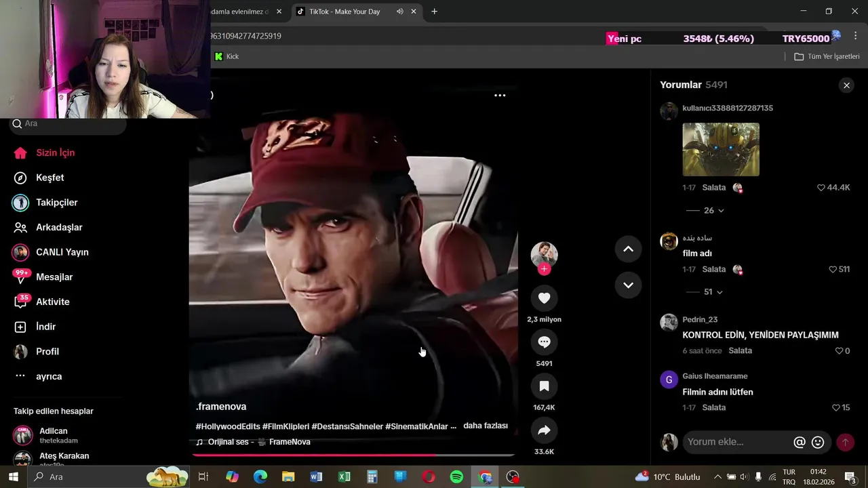Viewport: 868px width, 488px height.
Task: Like Gaius Iheamarame's comment heart
Action: pos(836,408)
